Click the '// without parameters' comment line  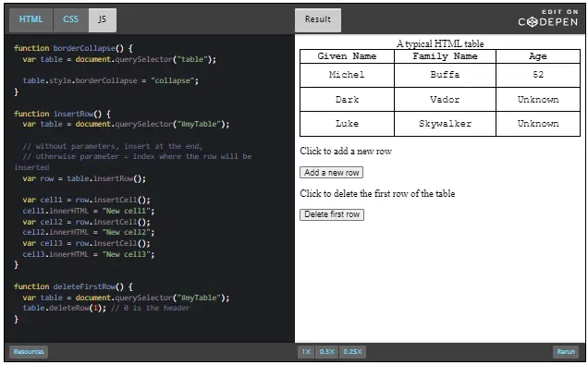pyautogui.click(x=113, y=147)
